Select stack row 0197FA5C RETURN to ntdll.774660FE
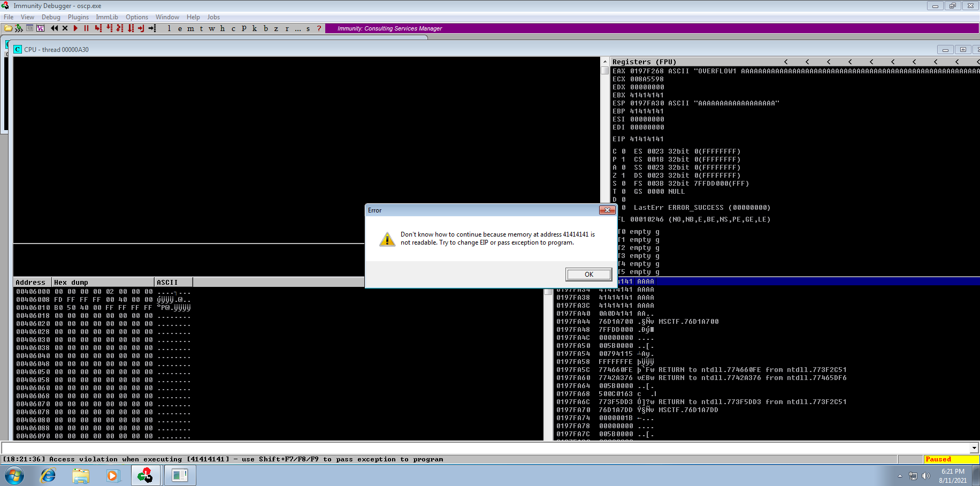 point(701,370)
